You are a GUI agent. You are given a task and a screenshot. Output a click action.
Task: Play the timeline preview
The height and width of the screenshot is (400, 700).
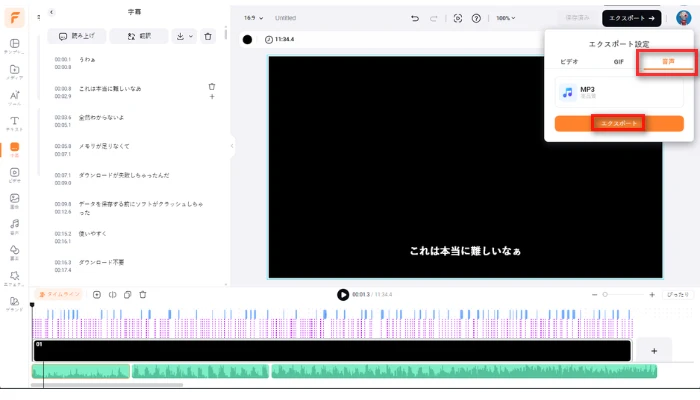click(343, 295)
